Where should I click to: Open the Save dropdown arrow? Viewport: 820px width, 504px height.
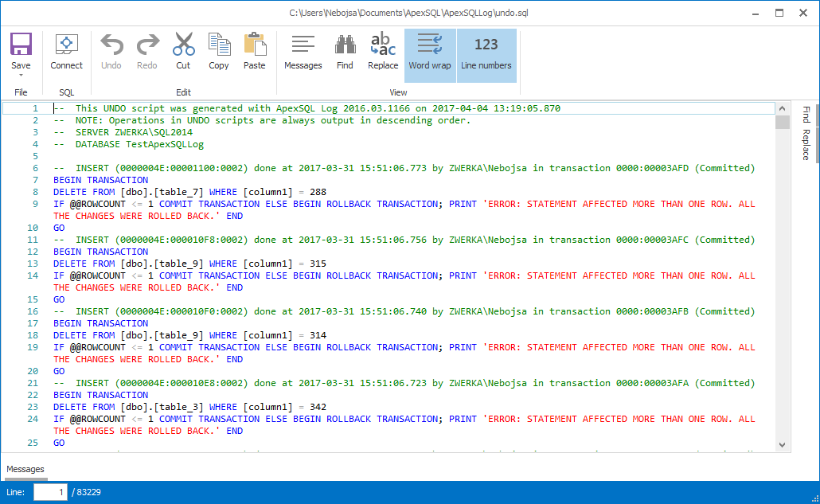coord(21,76)
